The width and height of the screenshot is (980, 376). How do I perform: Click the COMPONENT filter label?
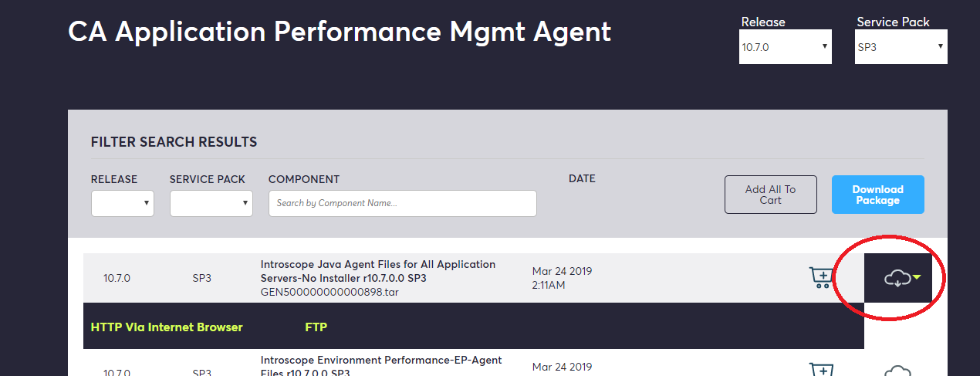pyautogui.click(x=304, y=179)
